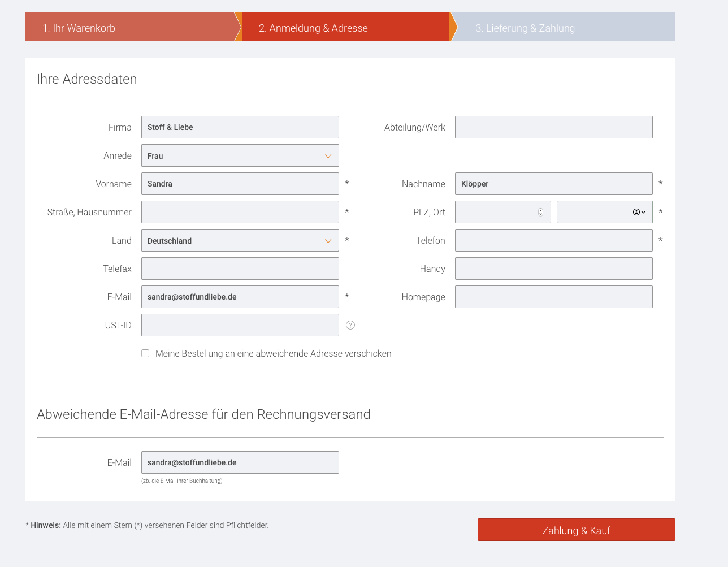Edit the Rechnungsversand E-Mail field
The height and width of the screenshot is (567, 728).
pyautogui.click(x=240, y=462)
